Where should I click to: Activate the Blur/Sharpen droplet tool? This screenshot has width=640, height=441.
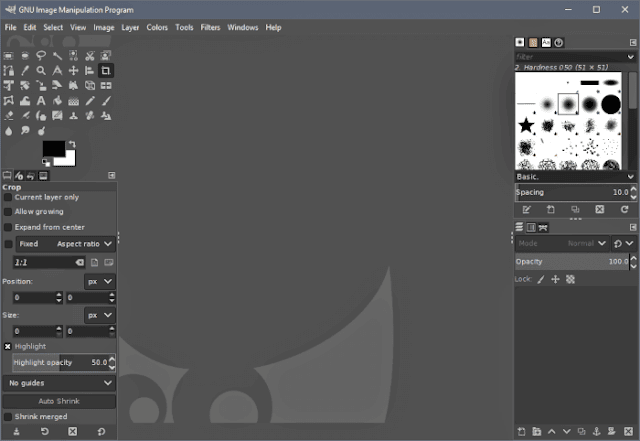[x=9, y=131]
